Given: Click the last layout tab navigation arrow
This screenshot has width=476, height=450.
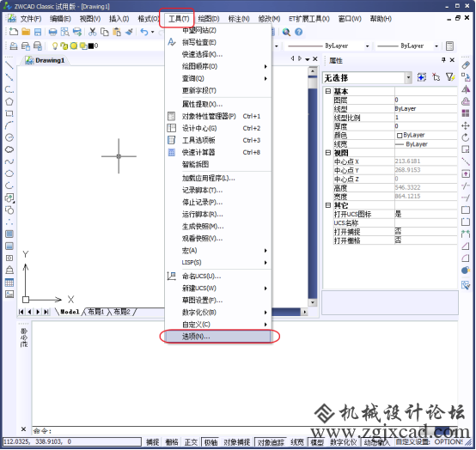Looking at the screenshot, I should pyautogui.click(x=46, y=312).
